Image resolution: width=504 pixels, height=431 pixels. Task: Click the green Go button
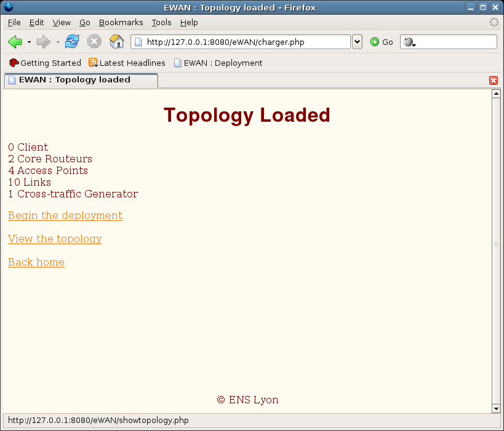[x=382, y=42]
